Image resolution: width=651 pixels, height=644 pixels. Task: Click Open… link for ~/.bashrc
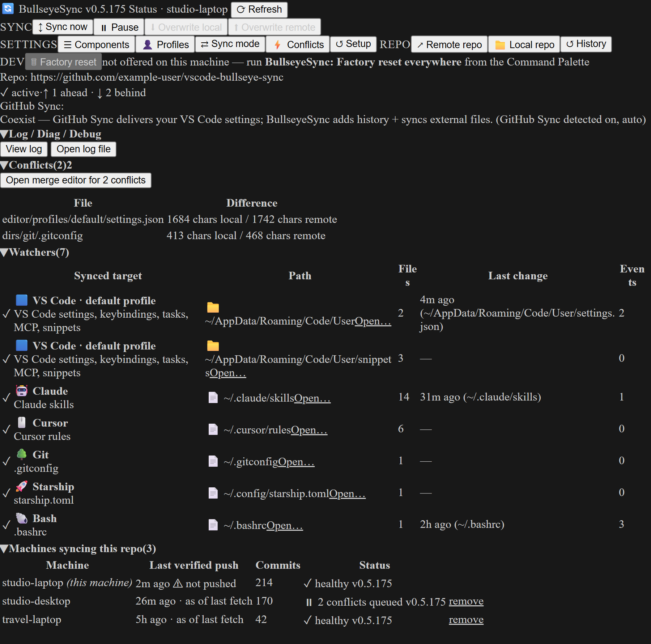click(285, 526)
